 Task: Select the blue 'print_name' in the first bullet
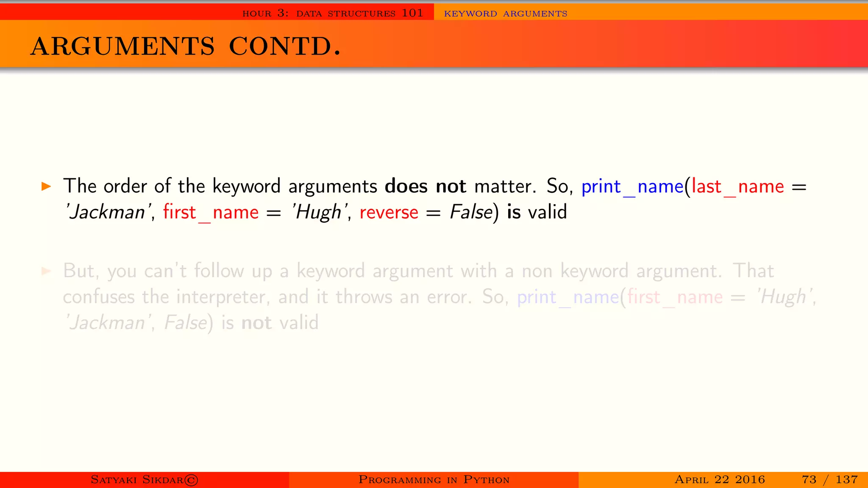click(x=632, y=187)
